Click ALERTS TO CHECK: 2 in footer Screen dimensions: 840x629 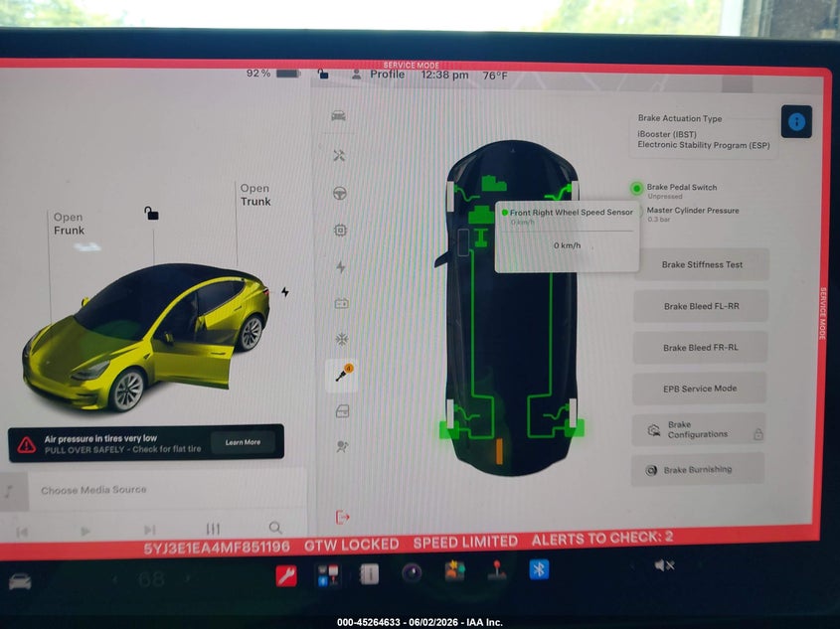(x=602, y=539)
